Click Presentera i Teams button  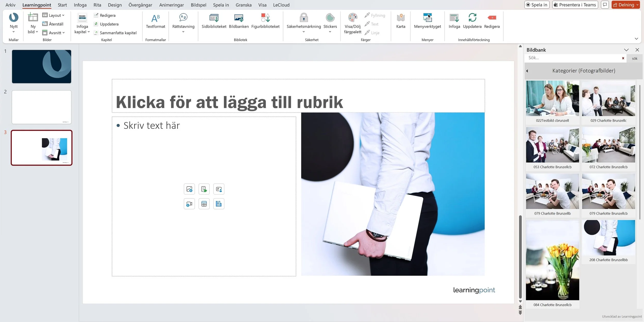tap(575, 5)
